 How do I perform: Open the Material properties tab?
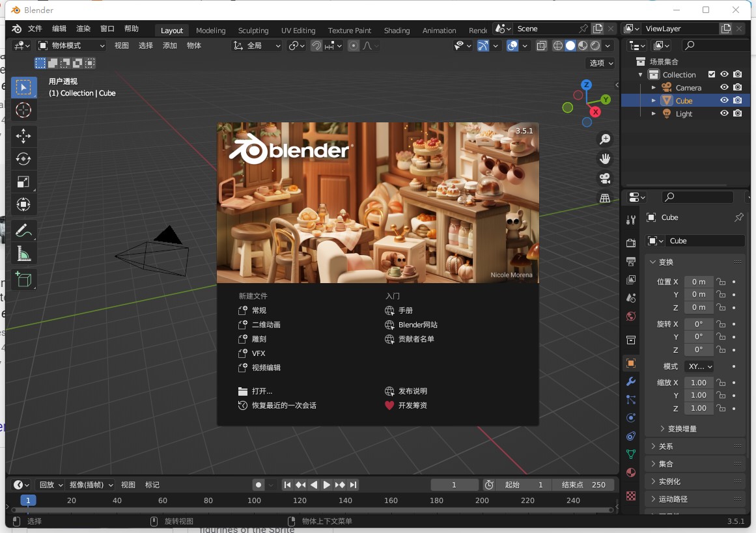(x=630, y=472)
